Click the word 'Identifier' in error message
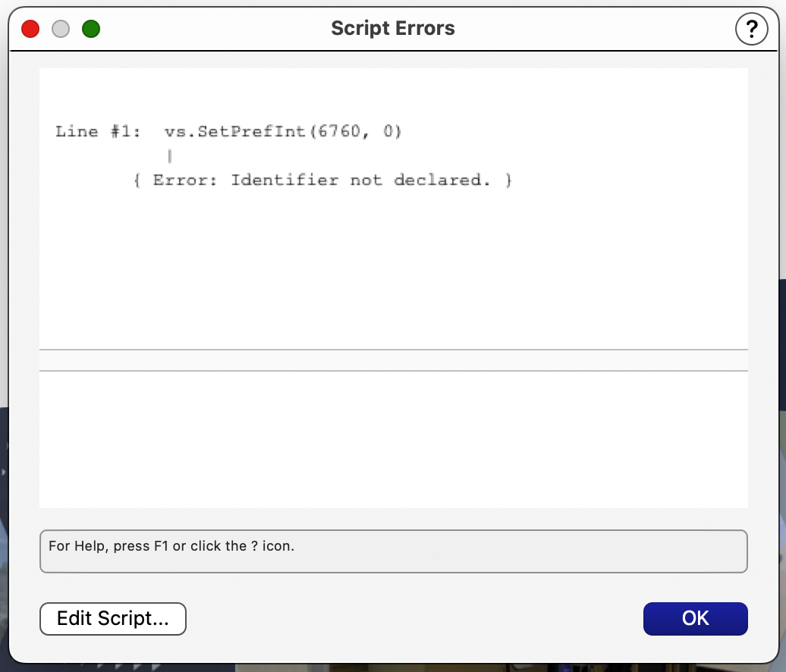Image resolution: width=786 pixels, height=672 pixels. [x=285, y=181]
